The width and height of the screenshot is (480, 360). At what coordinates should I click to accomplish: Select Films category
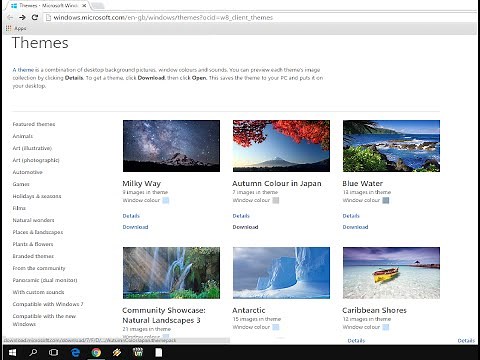(19, 208)
